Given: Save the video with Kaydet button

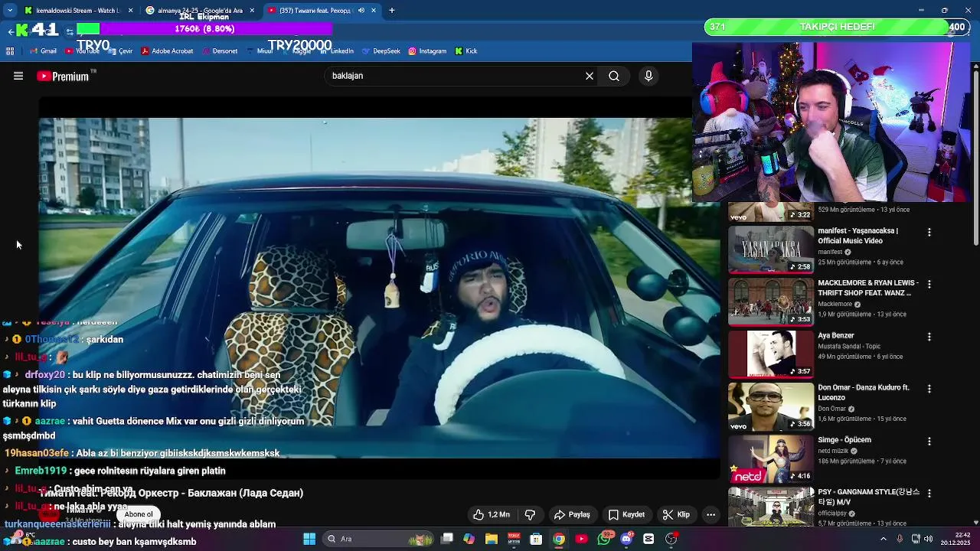Looking at the screenshot, I should tap(626, 514).
